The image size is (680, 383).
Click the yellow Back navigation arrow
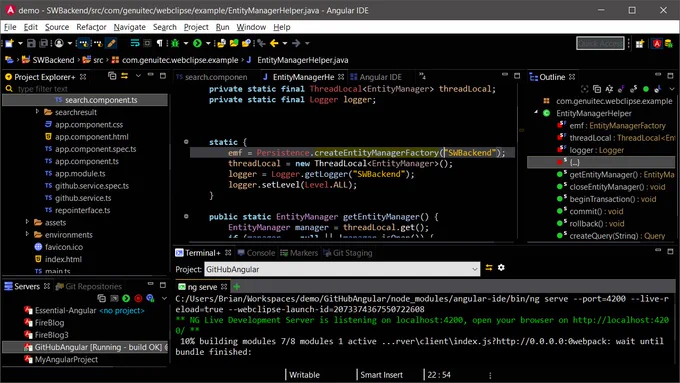274,43
